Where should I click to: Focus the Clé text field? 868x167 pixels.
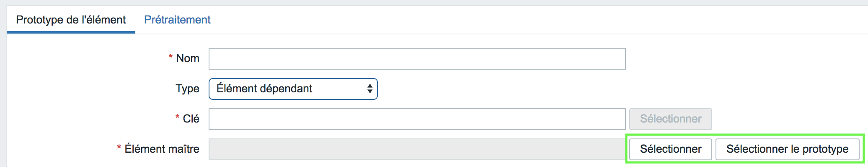point(417,119)
